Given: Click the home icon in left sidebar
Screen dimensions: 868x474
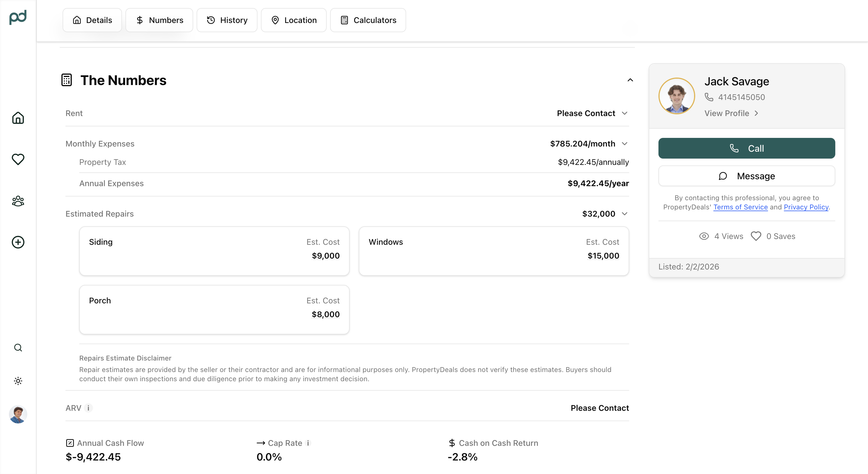Looking at the screenshot, I should [x=18, y=118].
